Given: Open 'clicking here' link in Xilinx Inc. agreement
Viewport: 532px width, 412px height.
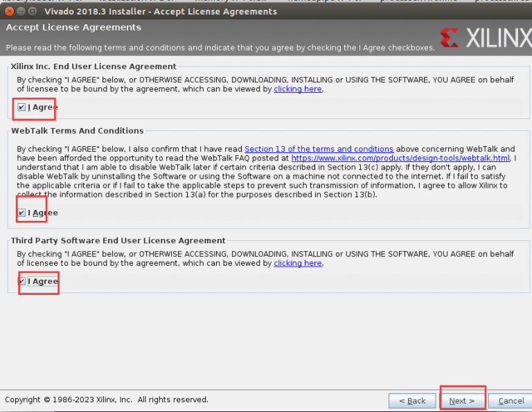Looking at the screenshot, I should pos(298,89).
